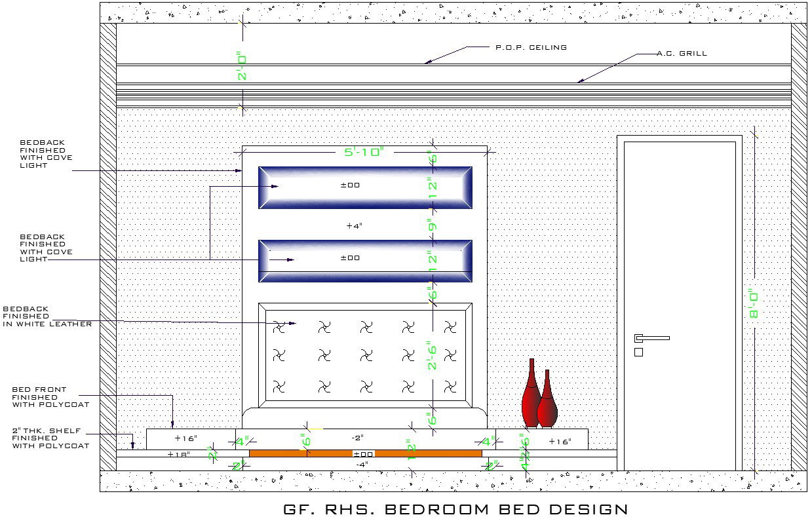Click the square door lock below handle
Viewport: 812px width, 517px height.
(x=639, y=353)
